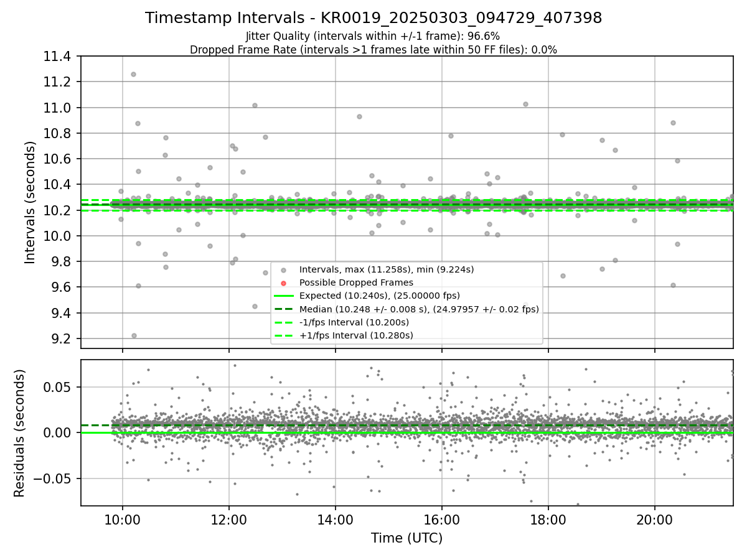Viewport: 747px width, 560px height.
Task: Click the red 'Possible Dropped Frames' legend marker
Action: click(x=283, y=283)
